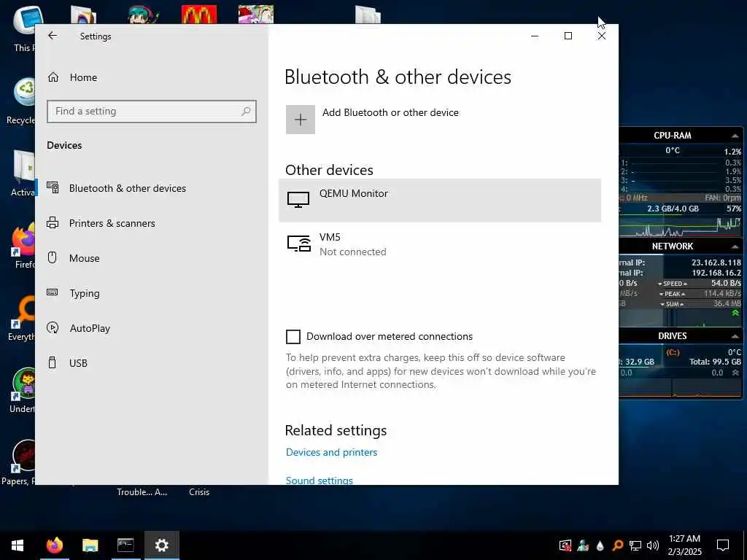Click the taskbar clock showing 1:27 AM
The height and width of the screenshot is (560, 747).
pyautogui.click(x=684, y=545)
